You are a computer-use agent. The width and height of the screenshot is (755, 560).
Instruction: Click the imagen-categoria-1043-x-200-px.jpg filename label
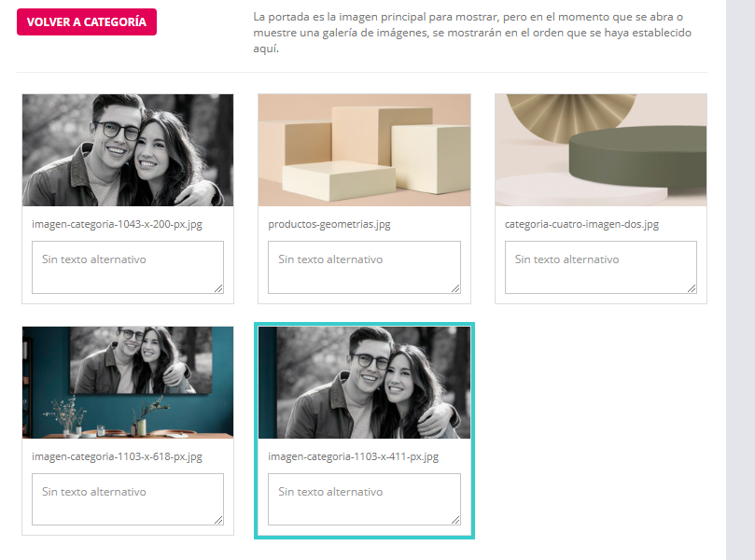point(117,225)
